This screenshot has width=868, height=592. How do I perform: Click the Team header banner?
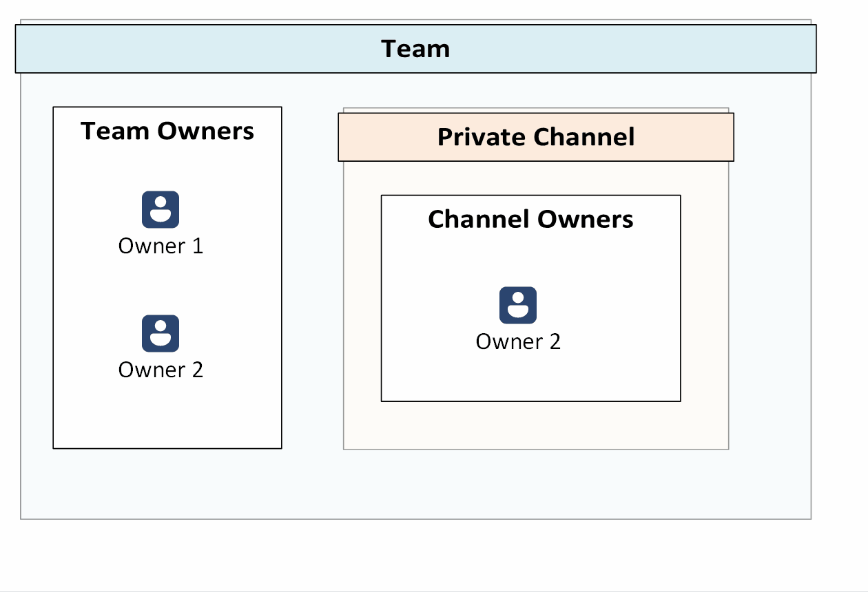click(416, 49)
